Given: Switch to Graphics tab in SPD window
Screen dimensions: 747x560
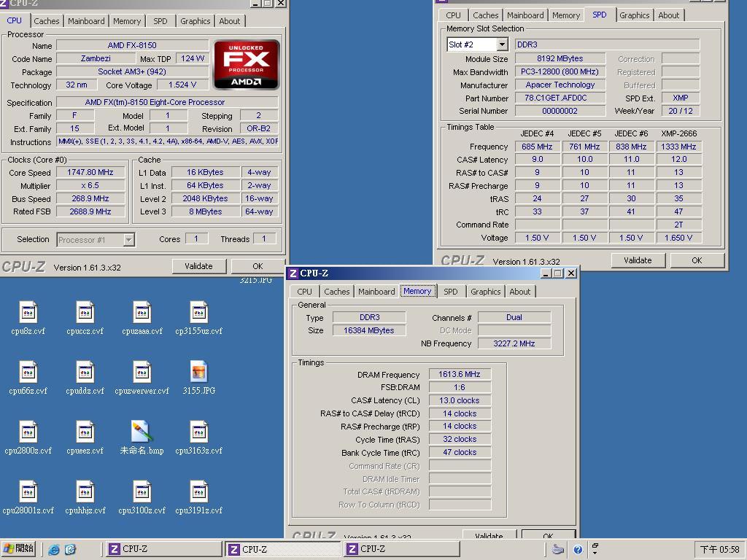Looking at the screenshot, I should click(x=635, y=15).
